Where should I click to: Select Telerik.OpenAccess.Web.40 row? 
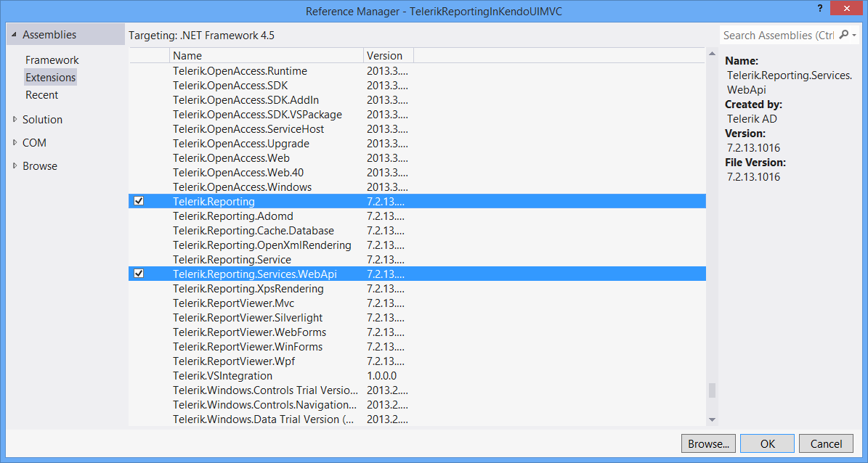coord(417,172)
